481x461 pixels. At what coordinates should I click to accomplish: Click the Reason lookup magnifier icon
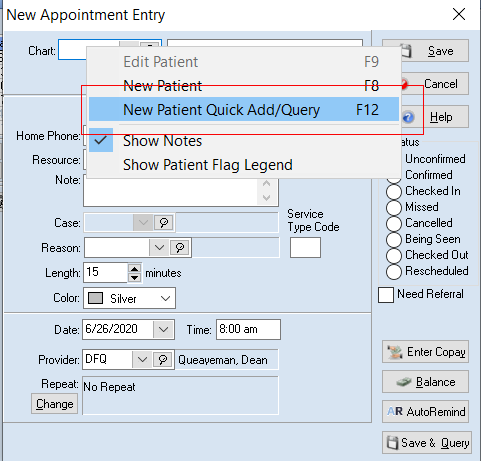pyautogui.click(x=180, y=248)
